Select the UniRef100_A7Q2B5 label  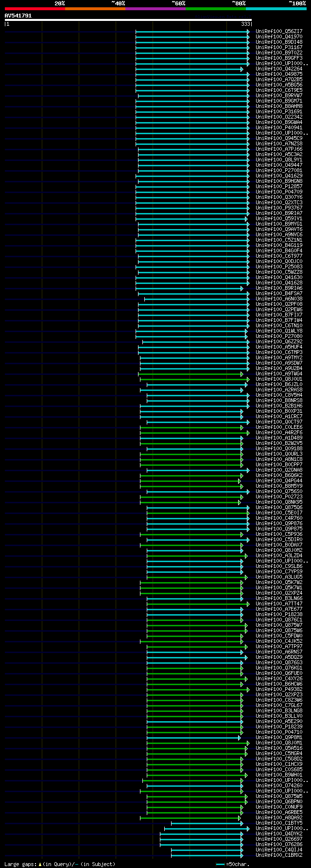point(279,79)
